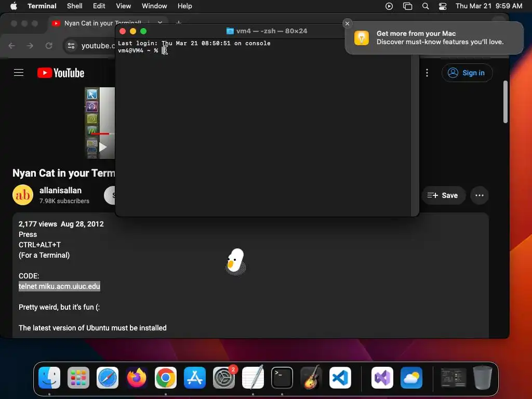Open the Apple menu

click(x=14, y=6)
